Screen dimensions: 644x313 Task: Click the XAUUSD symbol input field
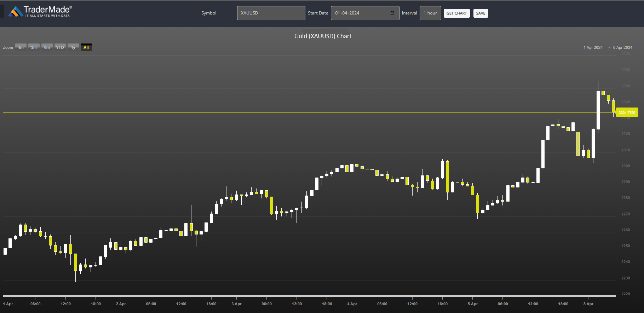click(x=271, y=13)
